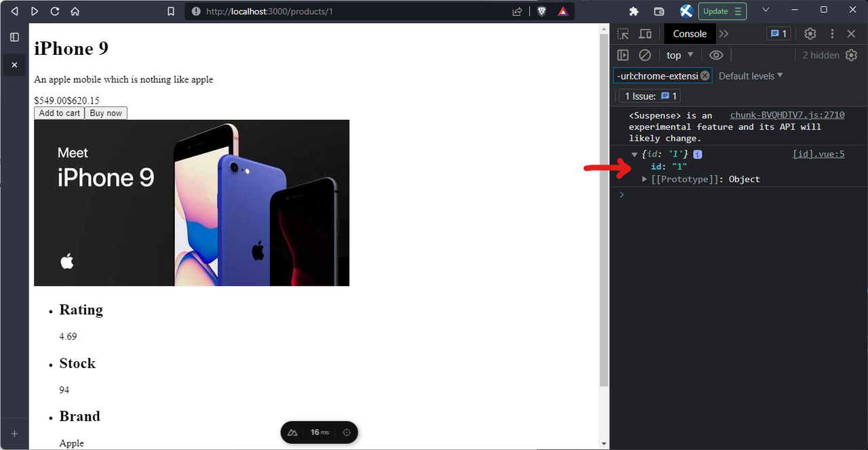
Task: Select the inspect element tool
Action: (x=622, y=33)
